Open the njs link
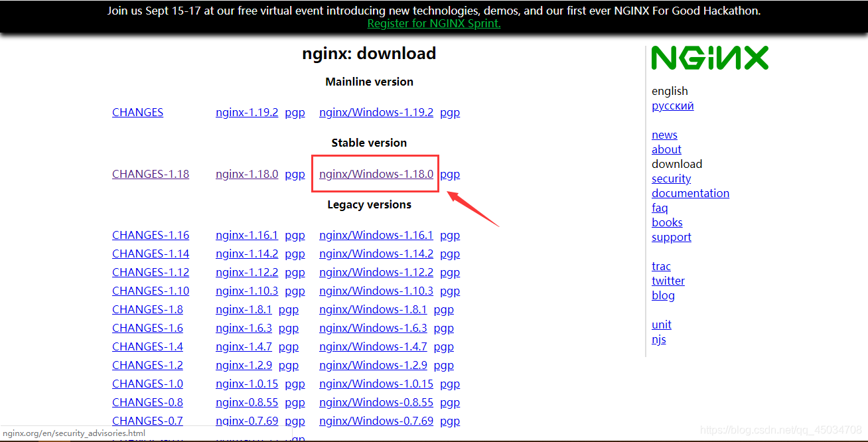This screenshot has height=442, width=868. pyautogui.click(x=658, y=339)
